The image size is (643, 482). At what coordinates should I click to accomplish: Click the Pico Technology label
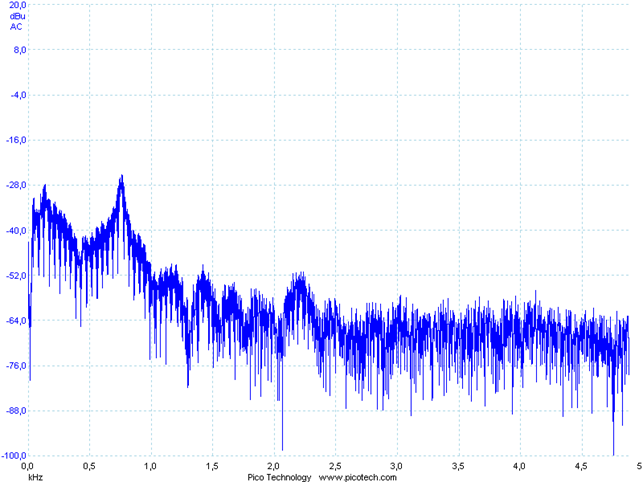click(279, 477)
